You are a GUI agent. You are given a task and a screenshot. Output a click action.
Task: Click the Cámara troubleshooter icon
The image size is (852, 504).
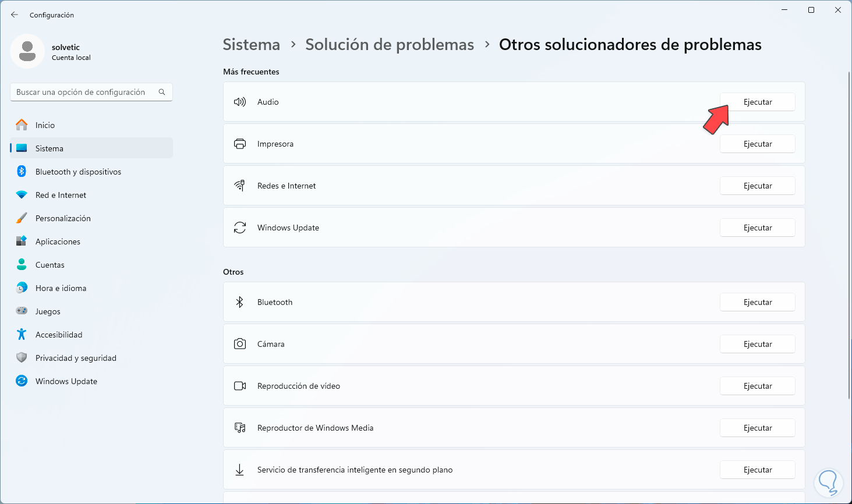pyautogui.click(x=240, y=344)
